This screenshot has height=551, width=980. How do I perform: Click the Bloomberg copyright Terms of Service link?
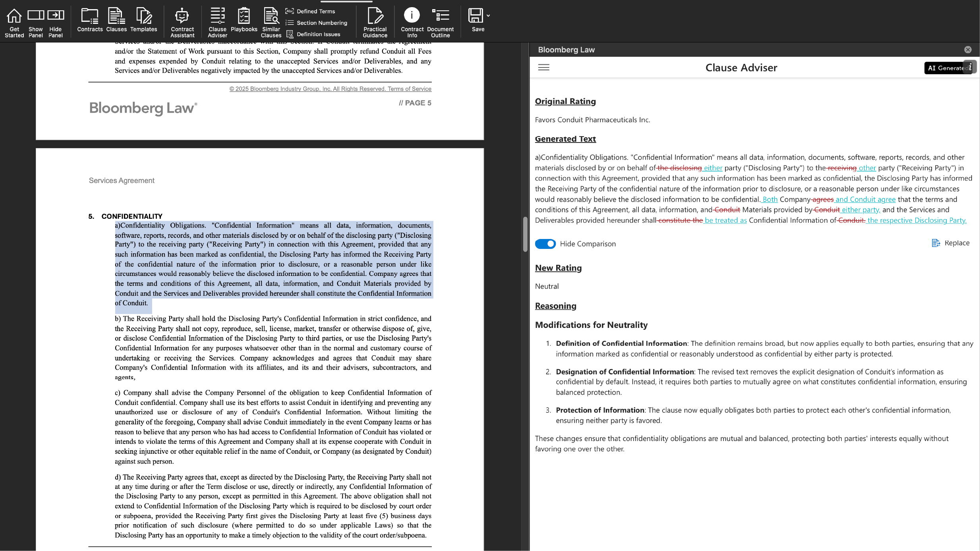(x=330, y=89)
